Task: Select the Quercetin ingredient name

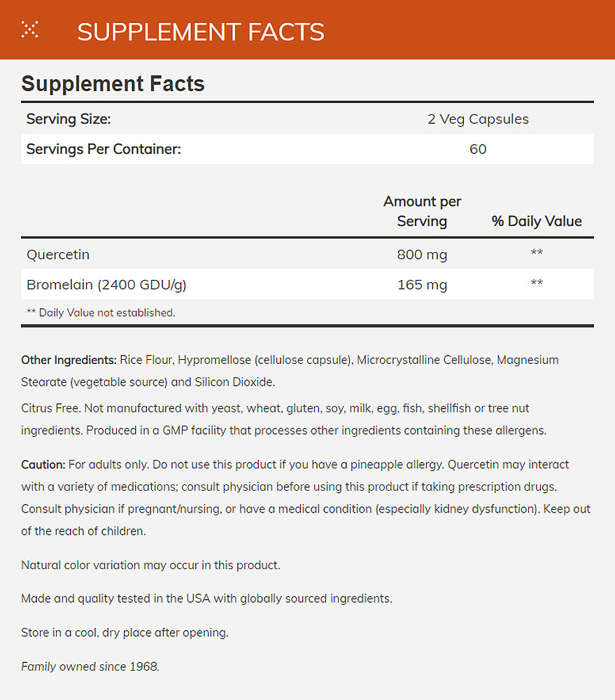Action: pyautogui.click(x=58, y=254)
